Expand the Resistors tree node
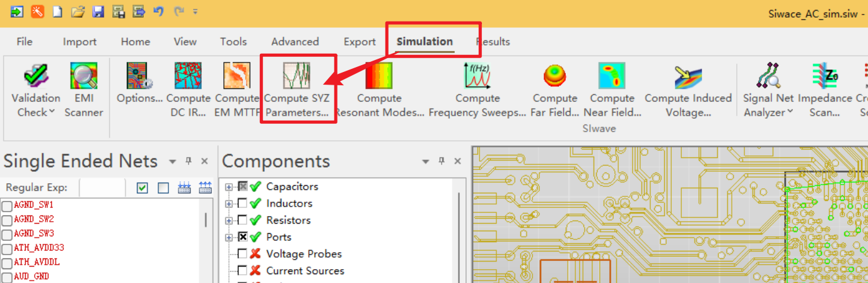 pos(229,220)
